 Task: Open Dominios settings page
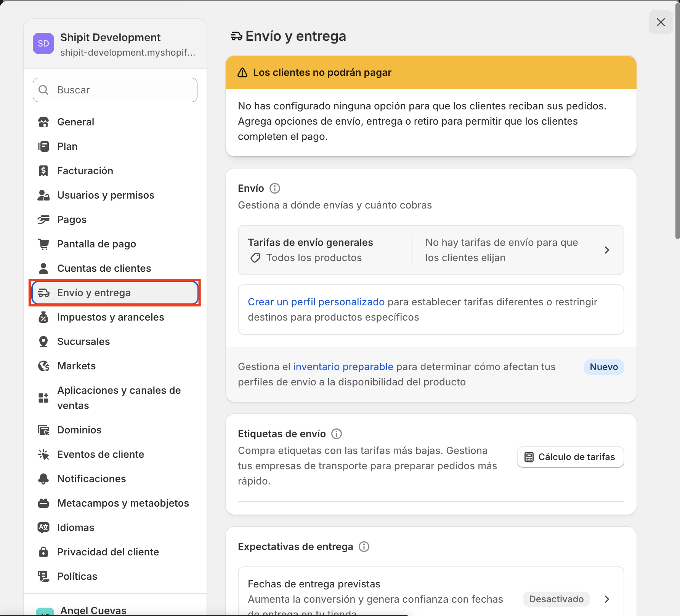[x=79, y=430]
